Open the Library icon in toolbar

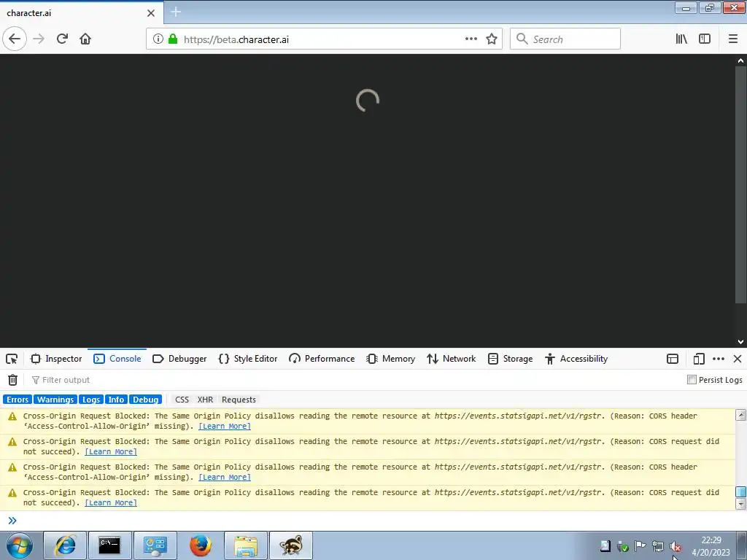pyautogui.click(x=682, y=39)
